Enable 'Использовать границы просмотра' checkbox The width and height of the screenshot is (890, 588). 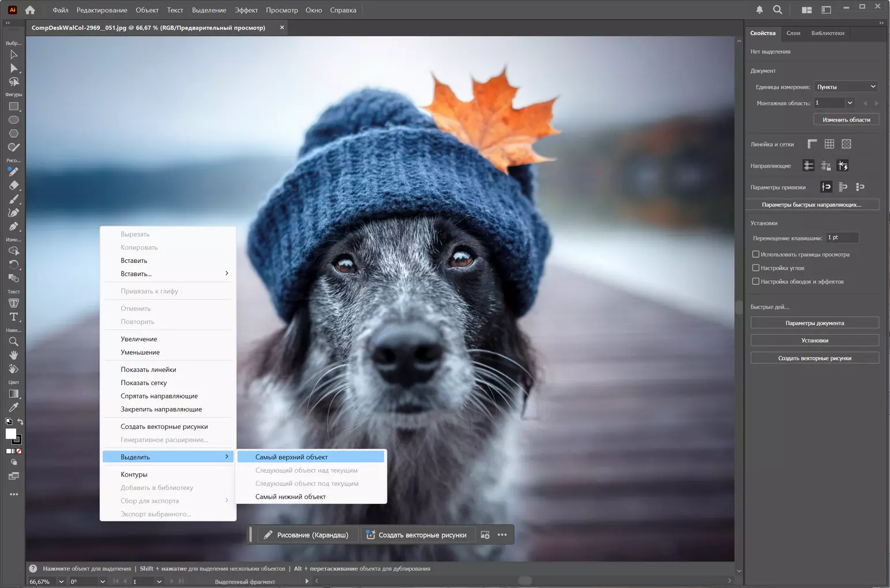(756, 254)
